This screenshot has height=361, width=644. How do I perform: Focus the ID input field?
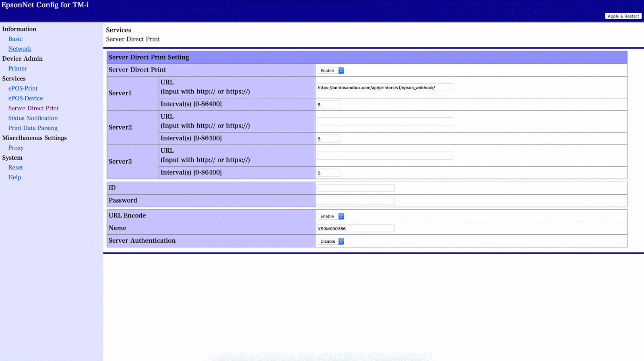click(355, 188)
